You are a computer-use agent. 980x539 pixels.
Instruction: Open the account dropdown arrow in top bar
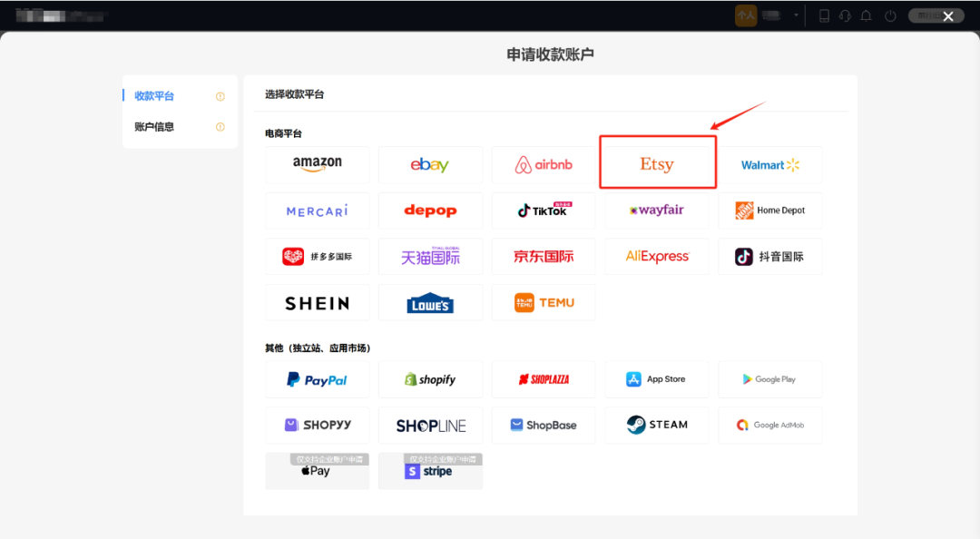796,15
